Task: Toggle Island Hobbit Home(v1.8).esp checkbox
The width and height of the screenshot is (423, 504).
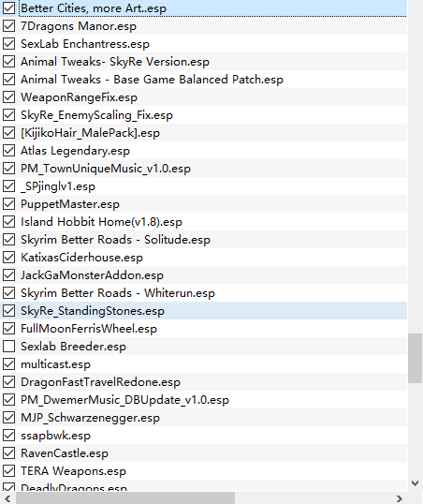Action: [x=8, y=221]
